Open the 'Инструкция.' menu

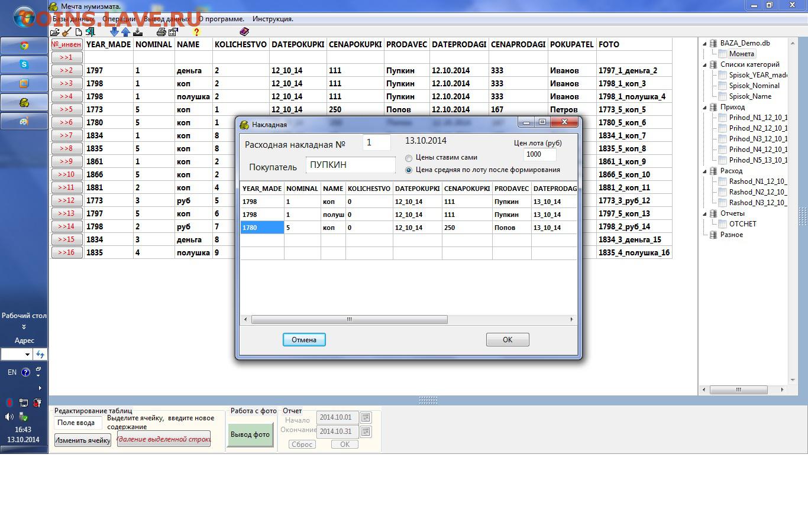pyautogui.click(x=273, y=19)
